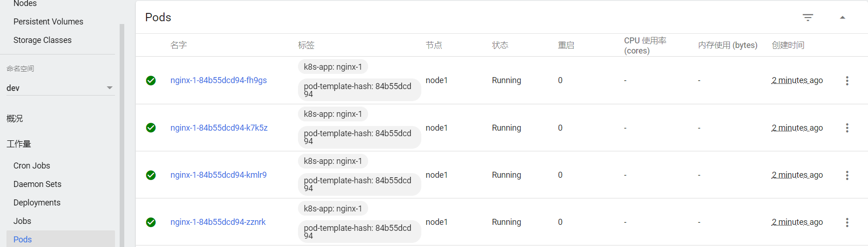Go to Deployments in sidebar
The image size is (868, 247).
point(37,203)
